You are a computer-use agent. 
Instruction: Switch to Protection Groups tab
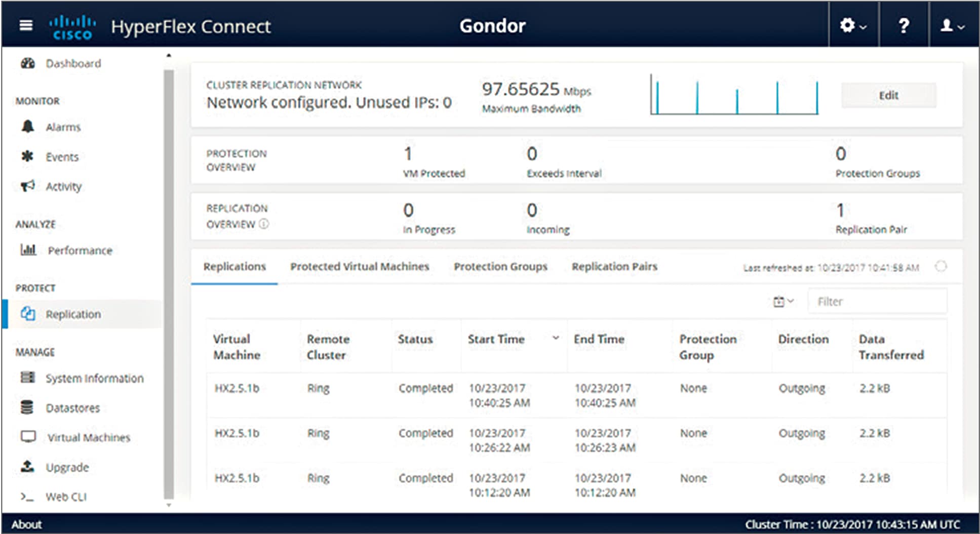500,267
